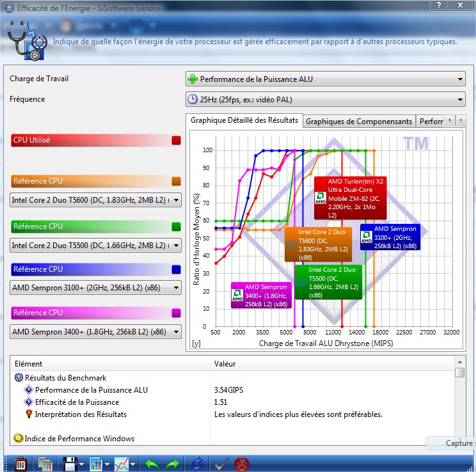Click the diamond icon beside Performance de la Puissance ALU
This screenshot has height=472, width=476.
29,389
